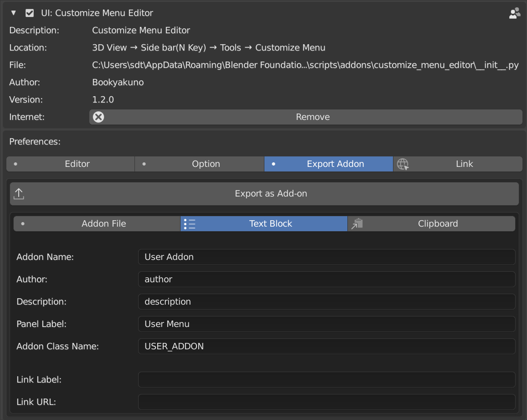This screenshot has height=420, width=527.
Task: Disable the Customize Menu Editor add-on checkbox
Action: (30, 13)
